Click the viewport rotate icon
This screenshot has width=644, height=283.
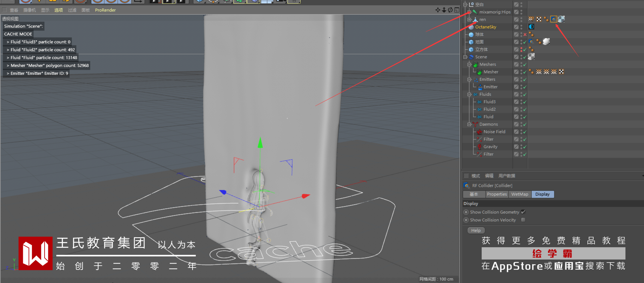click(450, 10)
